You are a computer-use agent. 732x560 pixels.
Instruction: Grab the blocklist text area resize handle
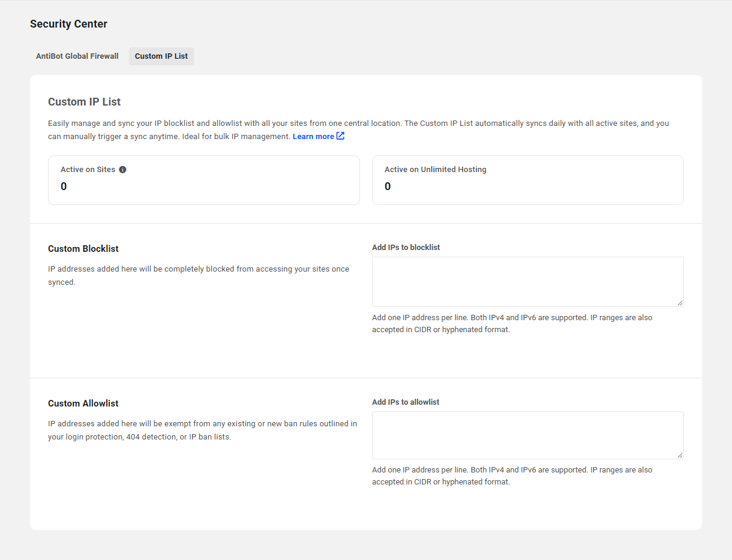680,303
